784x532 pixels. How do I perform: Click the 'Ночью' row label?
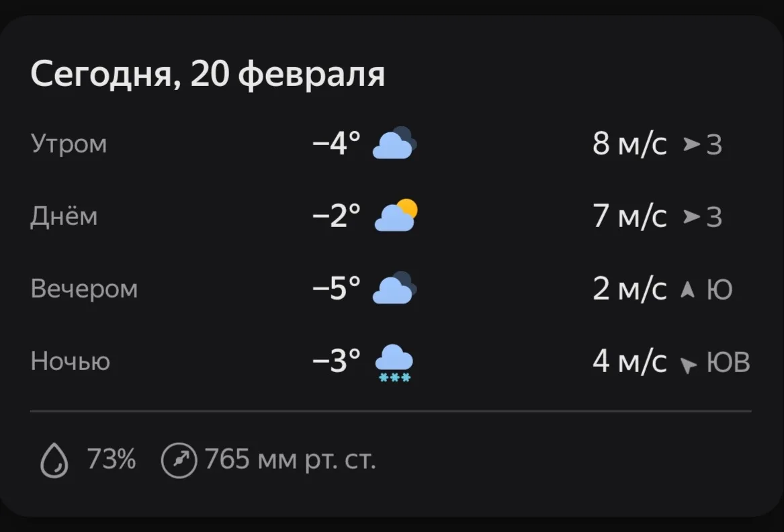(70, 361)
